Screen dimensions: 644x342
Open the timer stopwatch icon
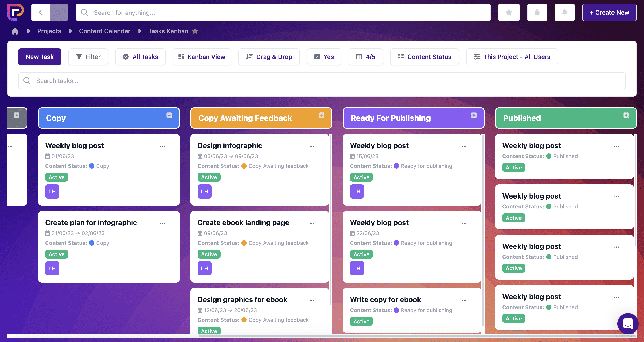pyautogui.click(x=537, y=12)
